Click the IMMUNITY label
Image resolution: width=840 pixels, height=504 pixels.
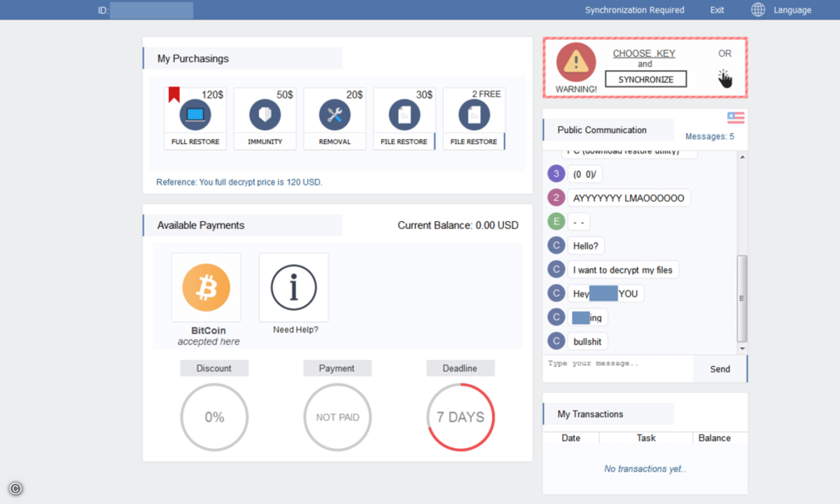click(x=265, y=141)
